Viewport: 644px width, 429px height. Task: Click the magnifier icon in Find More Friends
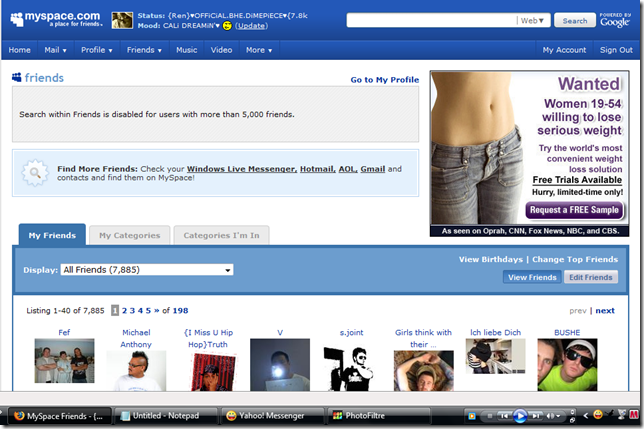click(x=34, y=172)
